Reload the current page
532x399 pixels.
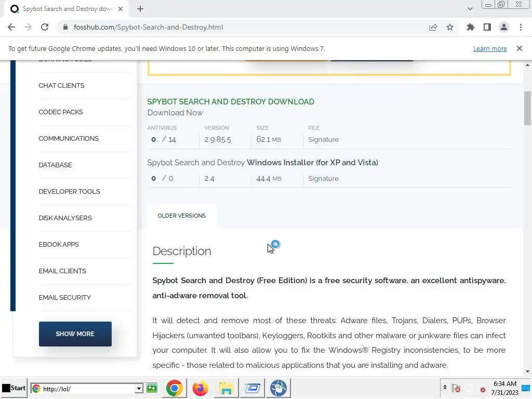45,27
